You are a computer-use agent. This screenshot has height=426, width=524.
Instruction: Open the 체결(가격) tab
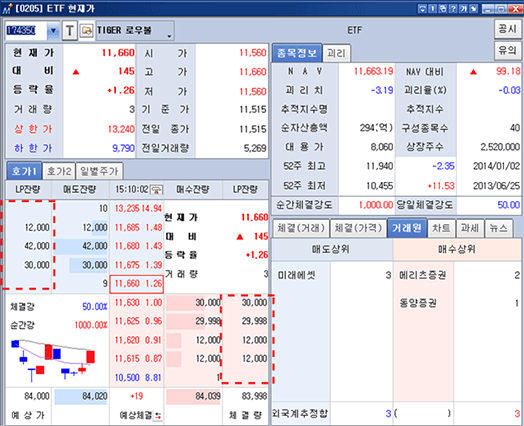(x=358, y=228)
